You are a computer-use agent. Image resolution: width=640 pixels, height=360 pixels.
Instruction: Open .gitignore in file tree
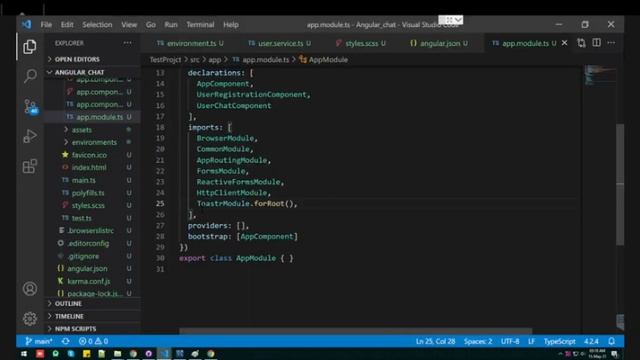[x=83, y=256]
